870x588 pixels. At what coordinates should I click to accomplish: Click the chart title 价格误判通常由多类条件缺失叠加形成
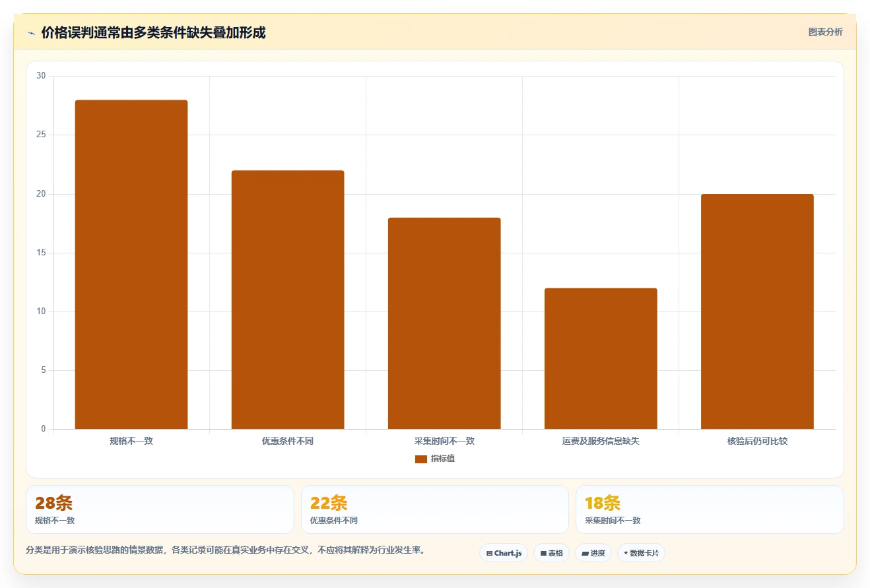tap(154, 32)
